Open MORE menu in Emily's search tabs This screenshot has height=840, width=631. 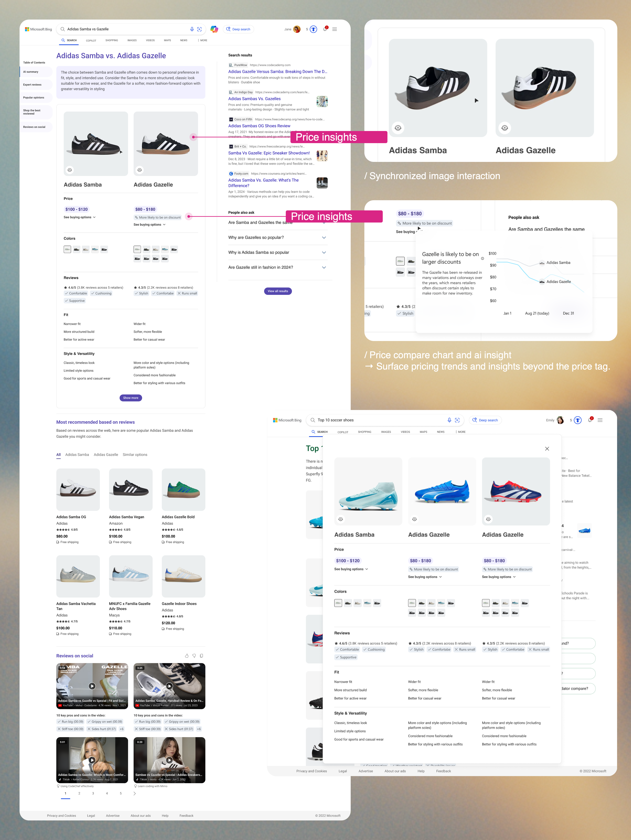click(461, 432)
